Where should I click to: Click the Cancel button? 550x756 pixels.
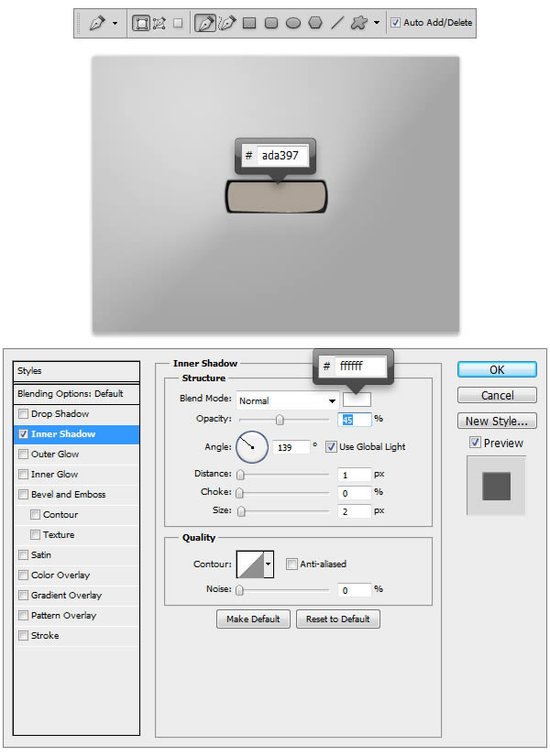[497, 395]
